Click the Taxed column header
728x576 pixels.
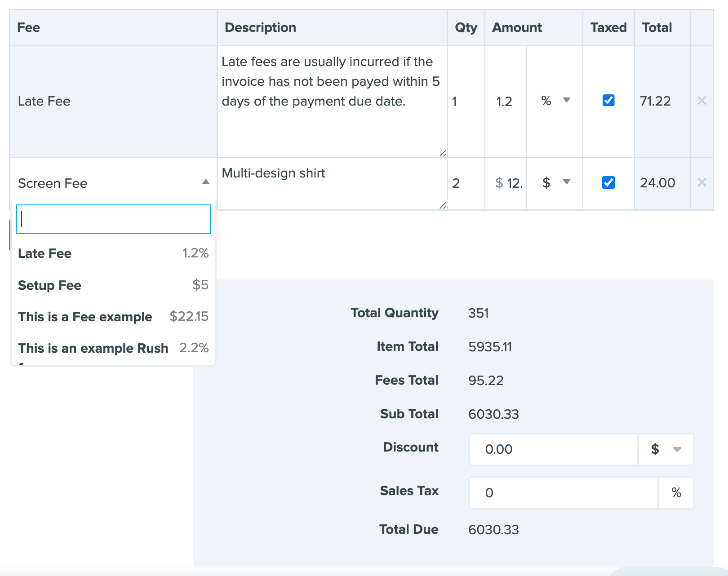coord(608,27)
